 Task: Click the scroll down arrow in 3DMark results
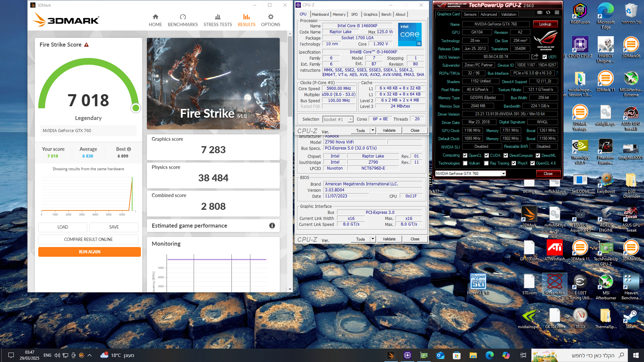tap(290, 289)
